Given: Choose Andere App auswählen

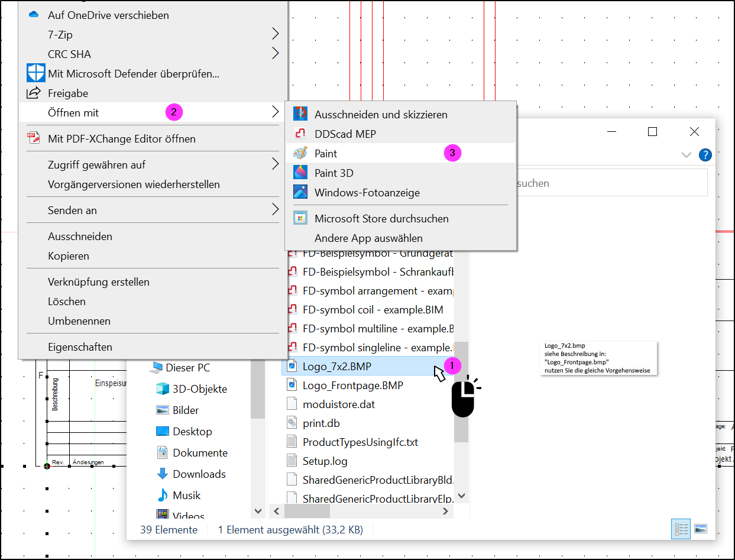Looking at the screenshot, I should click(368, 238).
